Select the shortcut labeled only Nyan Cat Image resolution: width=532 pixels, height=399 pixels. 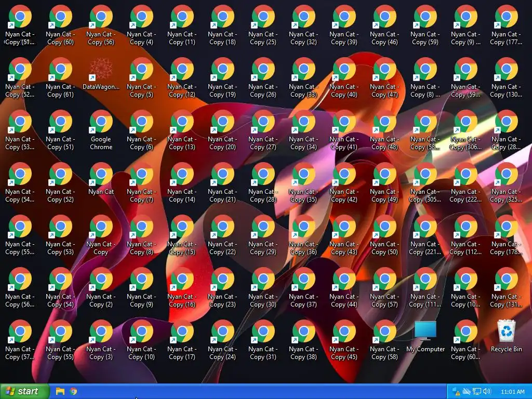(x=101, y=180)
